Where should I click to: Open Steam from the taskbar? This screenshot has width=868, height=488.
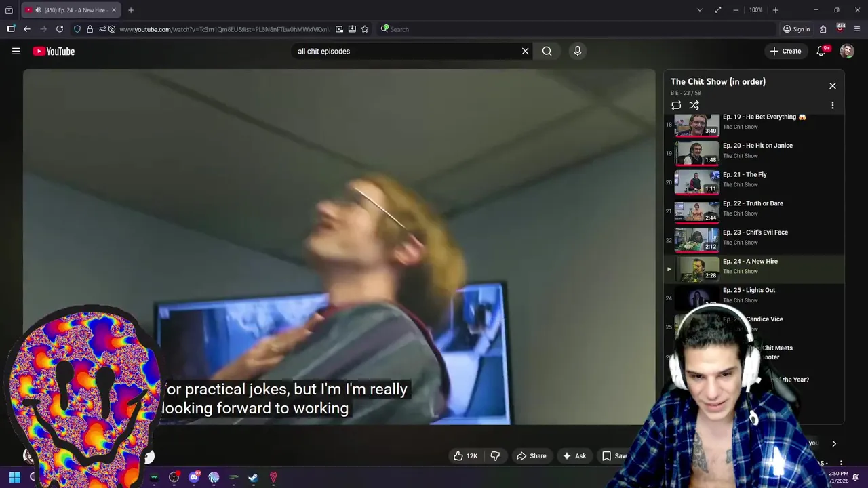(x=253, y=477)
